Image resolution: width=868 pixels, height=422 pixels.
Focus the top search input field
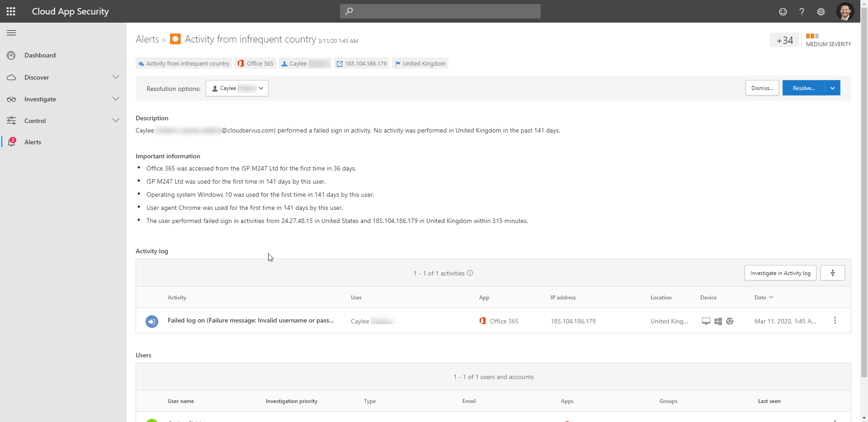click(440, 11)
